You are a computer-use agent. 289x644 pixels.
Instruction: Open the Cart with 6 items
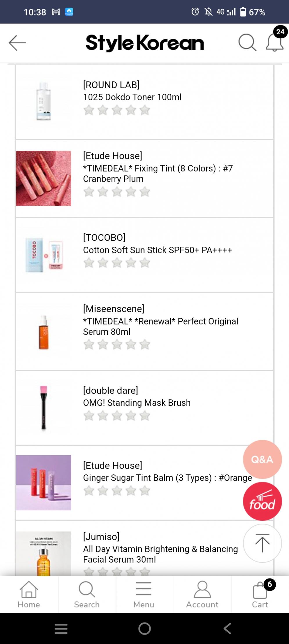pos(260,595)
